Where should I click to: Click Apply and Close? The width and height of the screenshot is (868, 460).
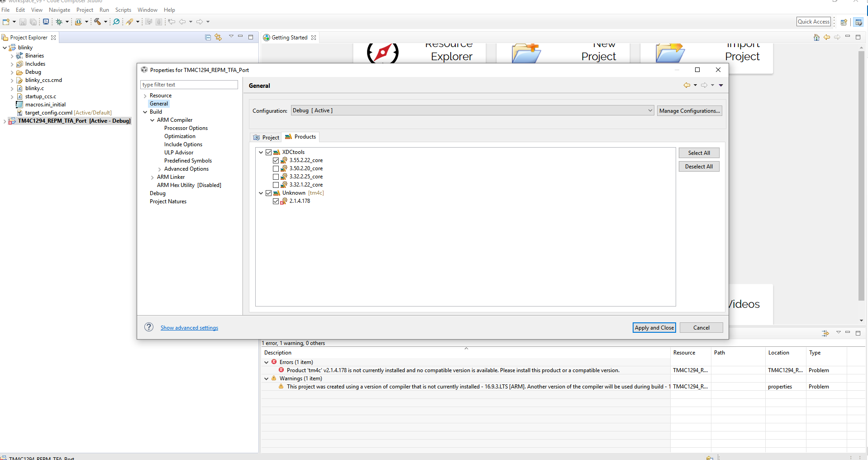654,328
